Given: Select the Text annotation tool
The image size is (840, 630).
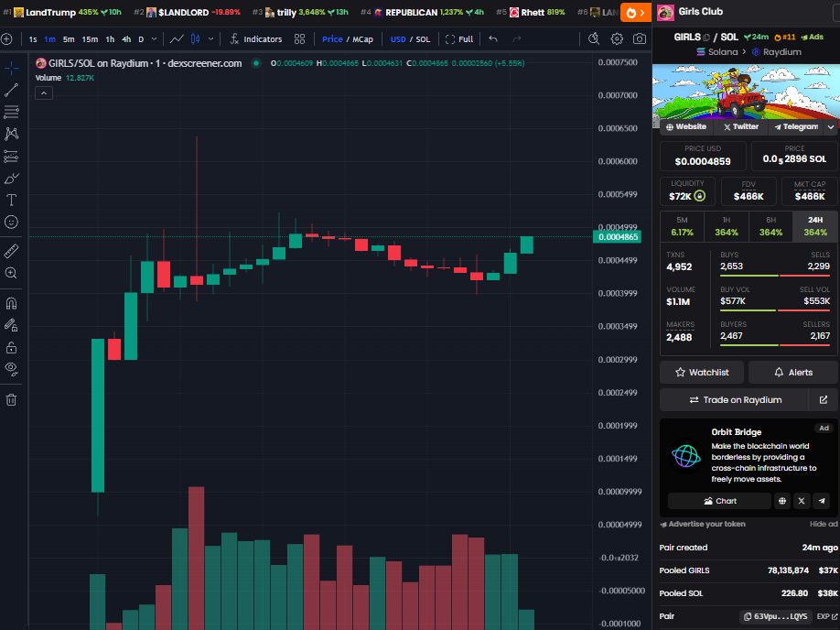Looking at the screenshot, I should [11, 200].
